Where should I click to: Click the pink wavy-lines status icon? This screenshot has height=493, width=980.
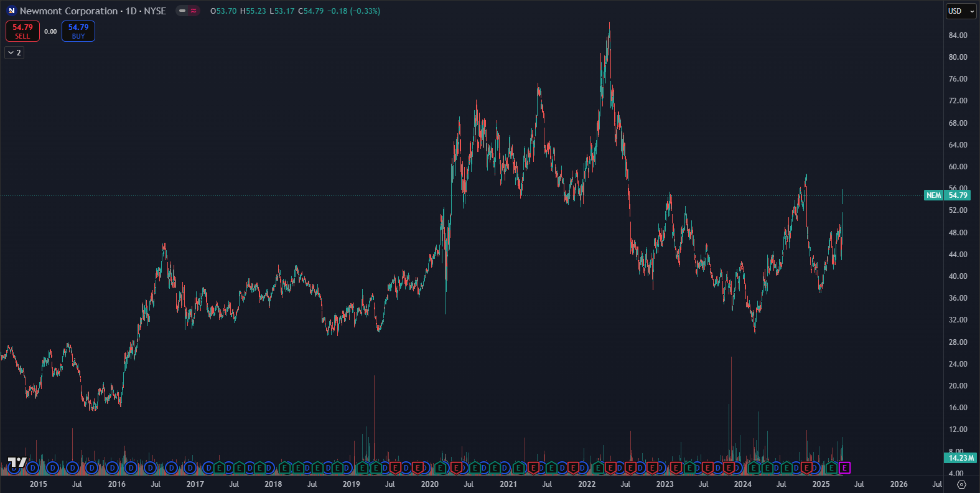194,11
